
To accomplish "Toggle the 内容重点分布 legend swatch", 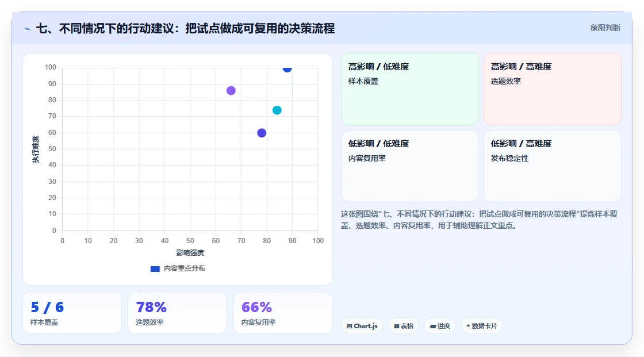I will (x=155, y=268).
